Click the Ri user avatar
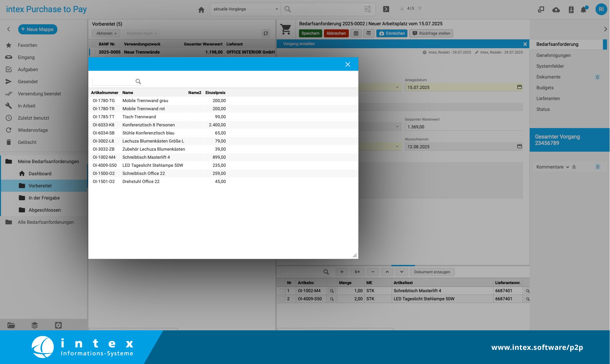The height and width of the screenshot is (364, 610). tap(601, 9)
